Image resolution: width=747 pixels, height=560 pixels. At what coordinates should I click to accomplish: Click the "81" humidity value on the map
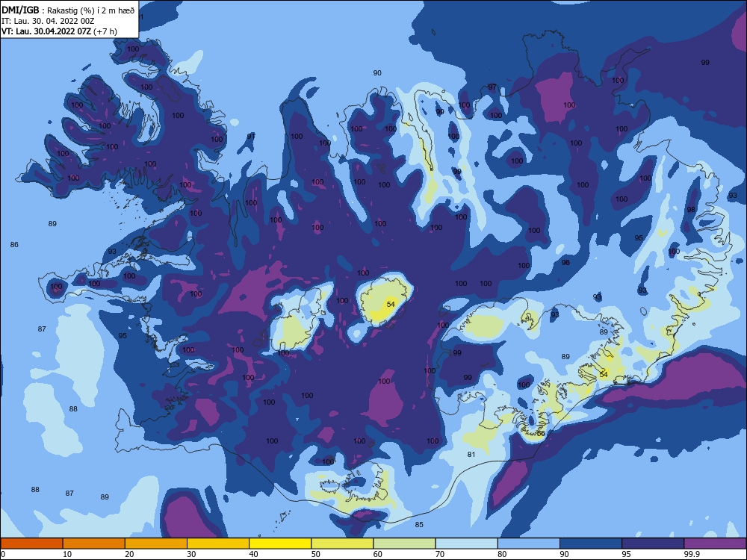[x=471, y=454]
